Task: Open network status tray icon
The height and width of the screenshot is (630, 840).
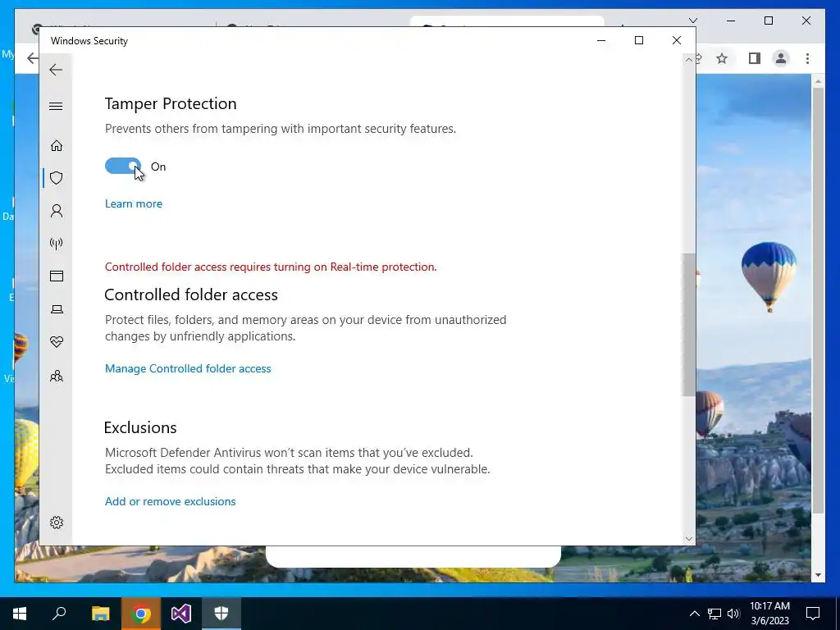Action: pos(714,614)
